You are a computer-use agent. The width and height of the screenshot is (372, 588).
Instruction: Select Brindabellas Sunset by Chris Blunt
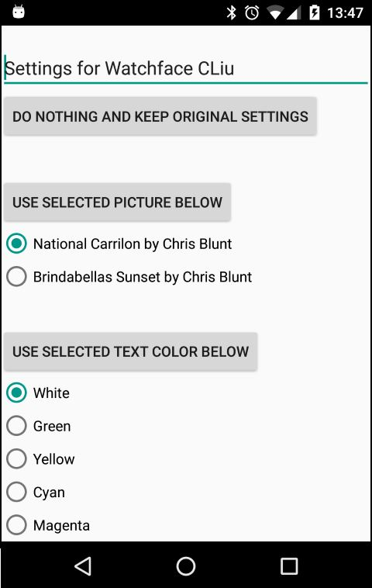[129, 277]
